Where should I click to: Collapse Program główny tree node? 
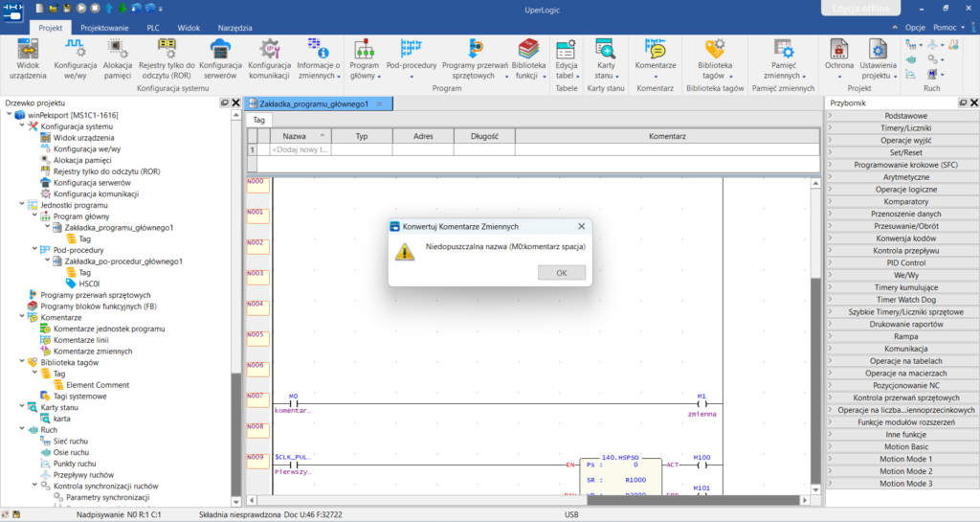click(x=34, y=216)
